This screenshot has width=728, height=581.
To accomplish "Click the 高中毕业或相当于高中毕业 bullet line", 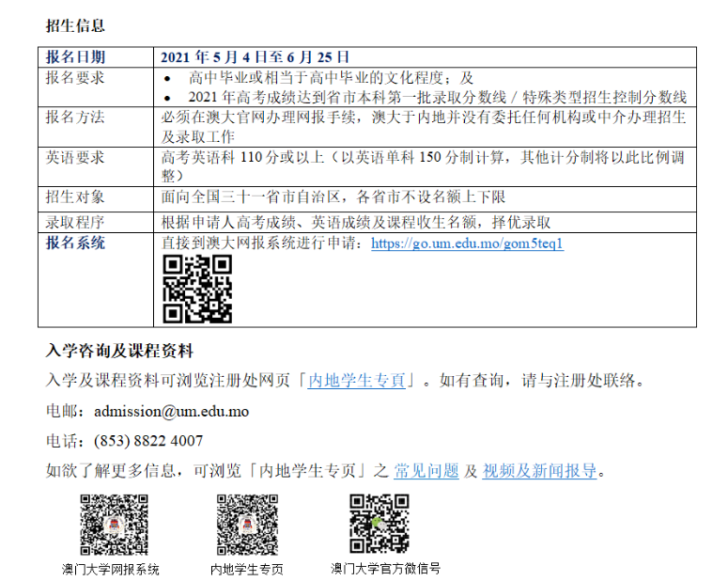I will 331,78.
